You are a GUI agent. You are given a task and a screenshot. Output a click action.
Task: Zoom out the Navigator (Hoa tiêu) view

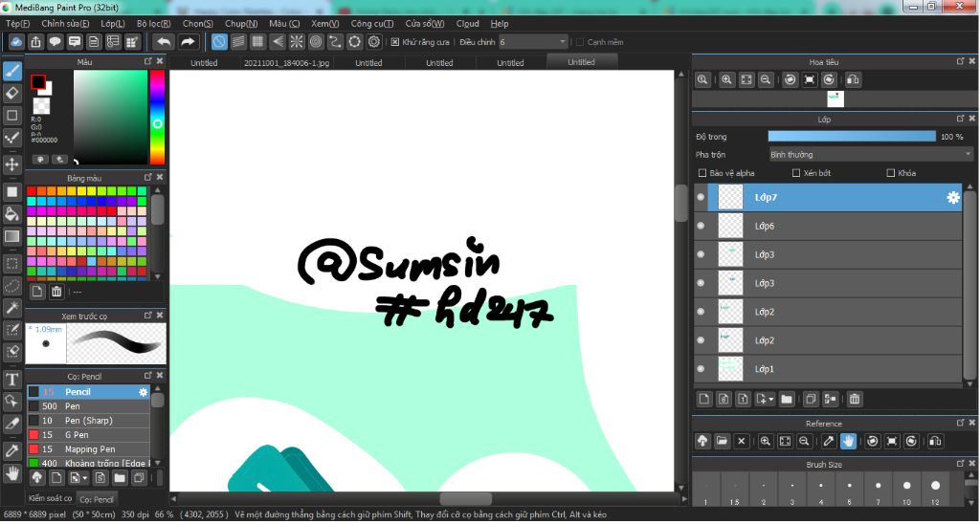[x=765, y=80]
